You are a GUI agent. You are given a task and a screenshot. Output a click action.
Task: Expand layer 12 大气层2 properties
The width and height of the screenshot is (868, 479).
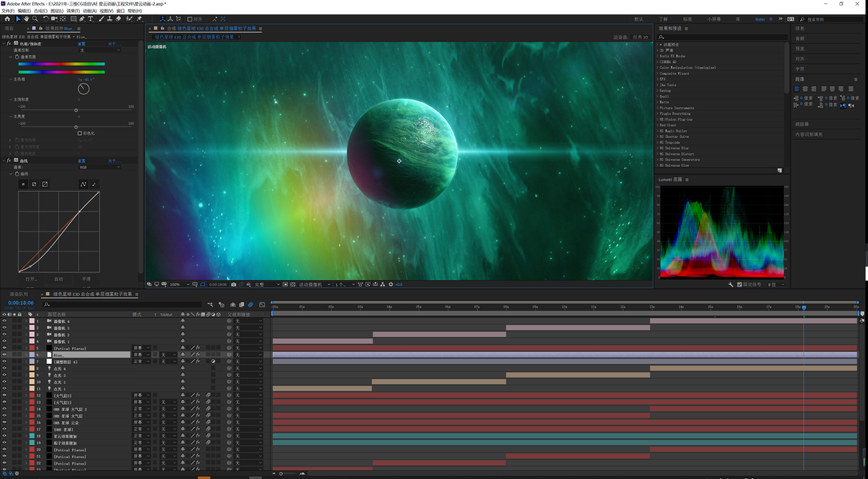tap(26, 395)
